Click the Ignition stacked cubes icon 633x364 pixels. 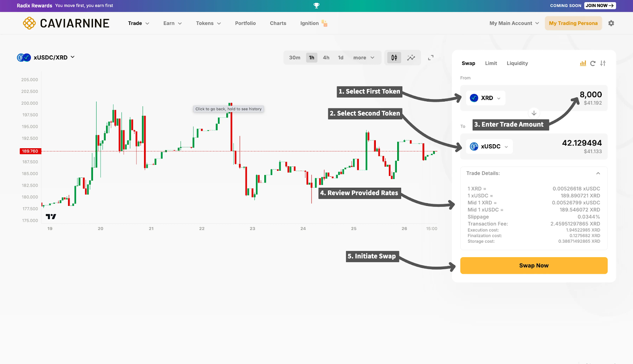324,23
